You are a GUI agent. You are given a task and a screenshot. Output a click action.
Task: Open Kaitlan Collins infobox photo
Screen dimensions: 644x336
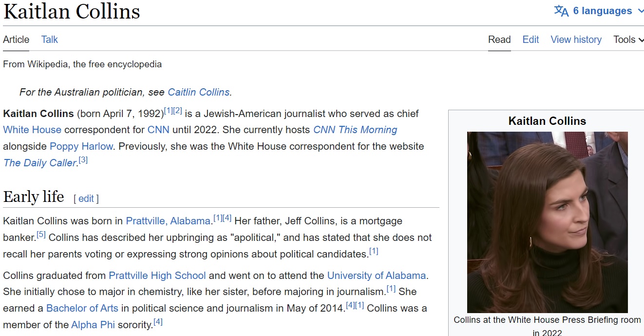coord(548,222)
